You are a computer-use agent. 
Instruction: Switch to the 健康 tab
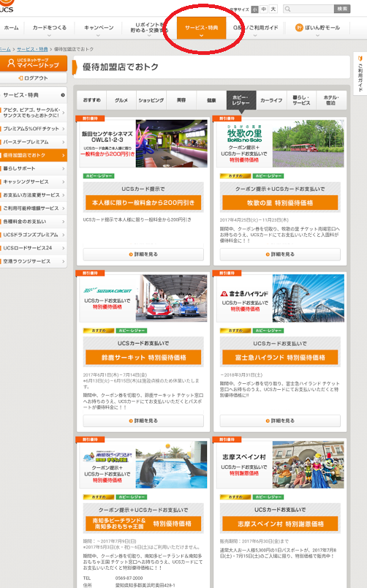pos(211,100)
